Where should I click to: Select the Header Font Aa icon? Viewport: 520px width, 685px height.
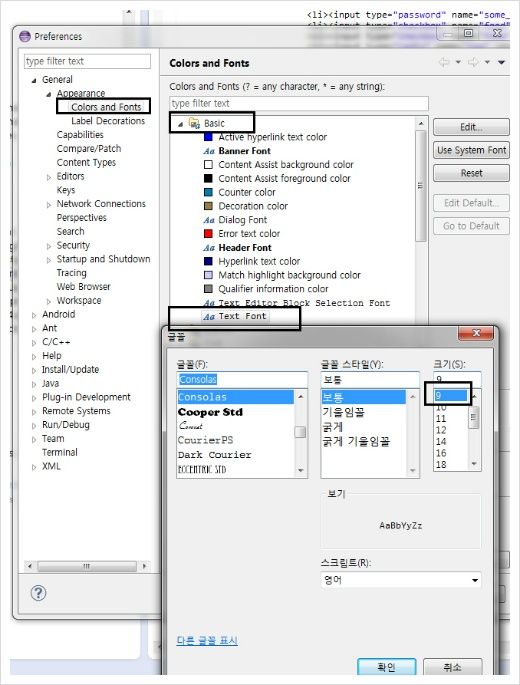pos(209,248)
